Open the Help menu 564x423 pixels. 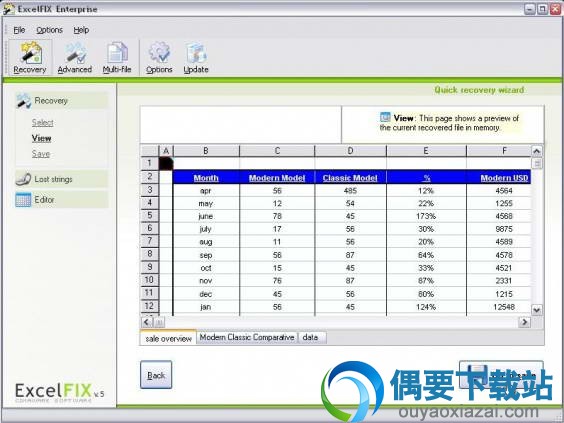coord(81,30)
